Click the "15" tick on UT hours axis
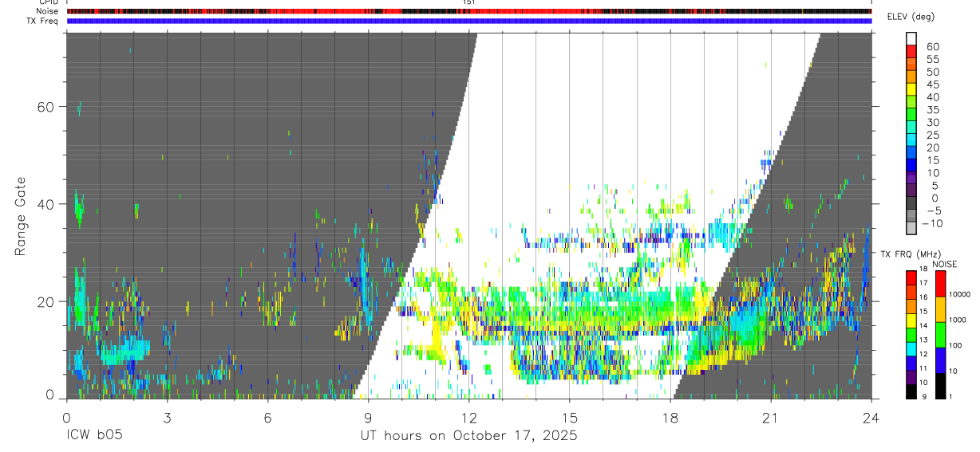Image resolution: width=980 pixels, height=452 pixels. pos(569,416)
